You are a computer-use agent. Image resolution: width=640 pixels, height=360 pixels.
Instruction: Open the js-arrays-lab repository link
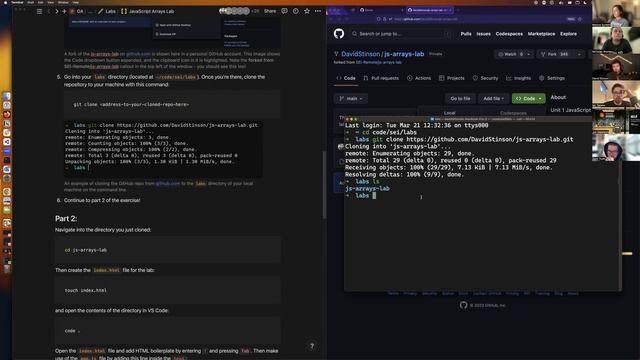pyautogui.click(x=404, y=54)
